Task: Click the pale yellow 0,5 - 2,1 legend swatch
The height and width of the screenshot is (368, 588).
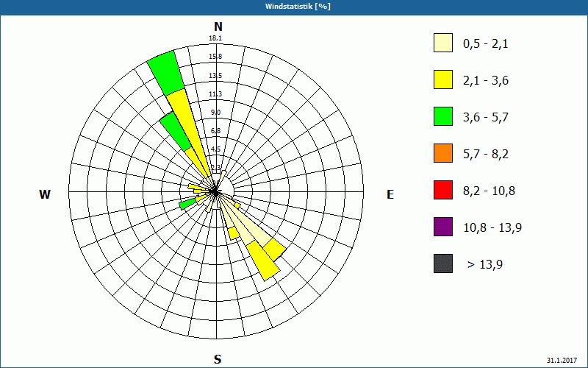Action: coord(443,43)
